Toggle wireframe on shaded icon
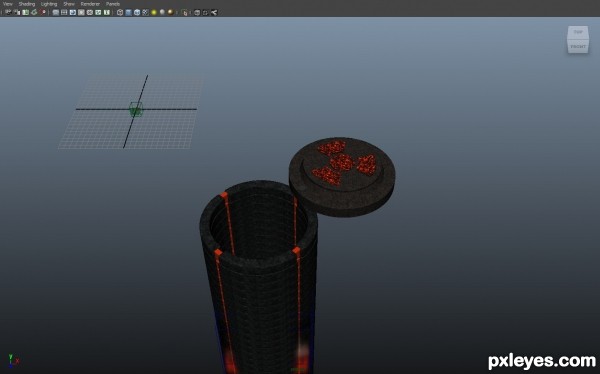600x374 pixels. pyautogui.click(x=137, y=12)
